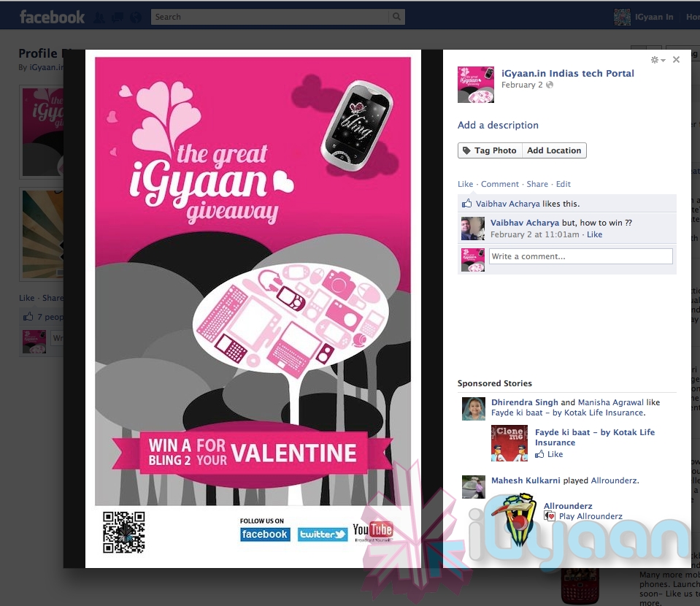Click the Fayde ki baat Clone me thumbnail
700x606 pixels.
(x=509, y=443)
